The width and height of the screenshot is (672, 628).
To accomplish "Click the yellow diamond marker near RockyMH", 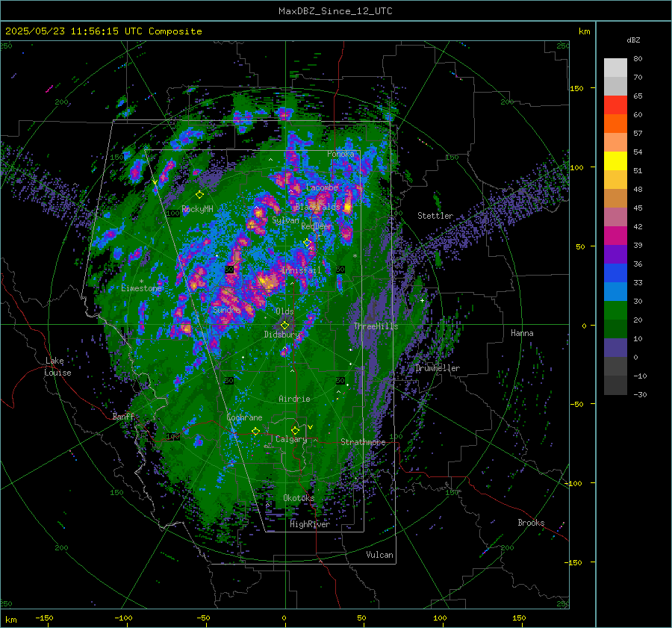I will tap(199, 195).
